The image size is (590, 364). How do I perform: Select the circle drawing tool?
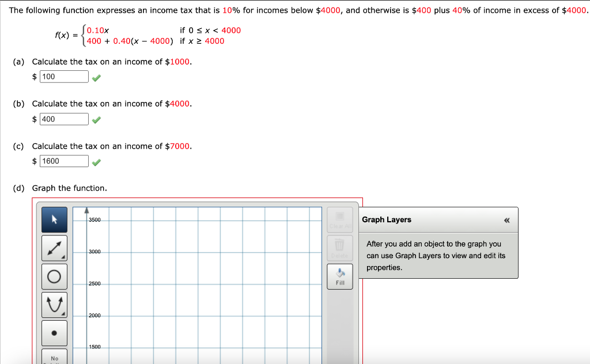[x=54, y=276]
